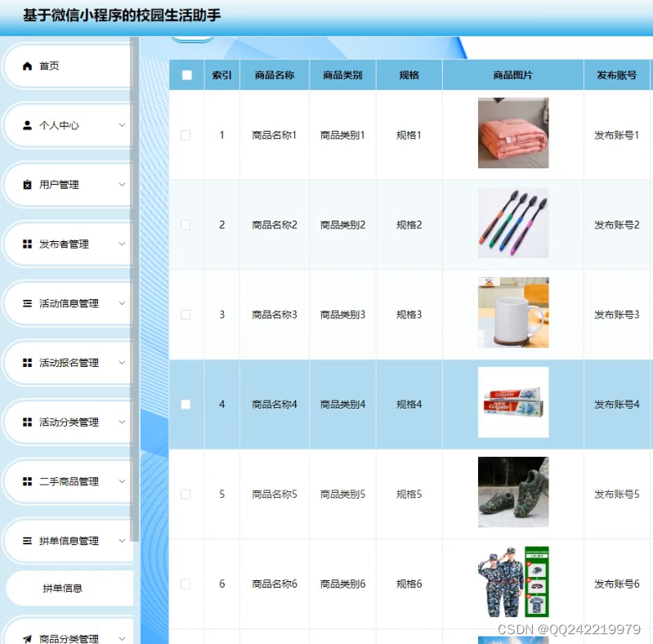Click the 二手商品管理 menu label
This screenshot has width=653, height=644.
pos(69,481)
